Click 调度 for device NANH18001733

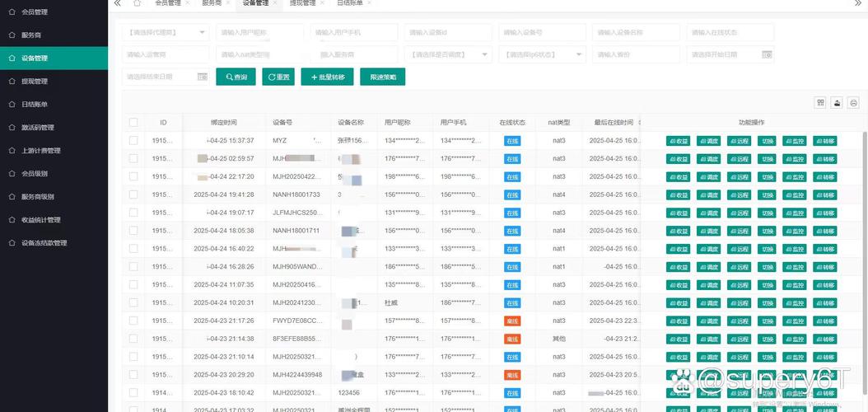(x=708, y=195)
